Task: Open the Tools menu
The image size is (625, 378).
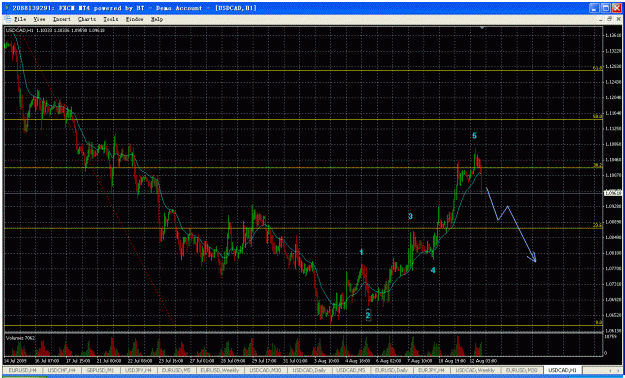Action: 111,19
